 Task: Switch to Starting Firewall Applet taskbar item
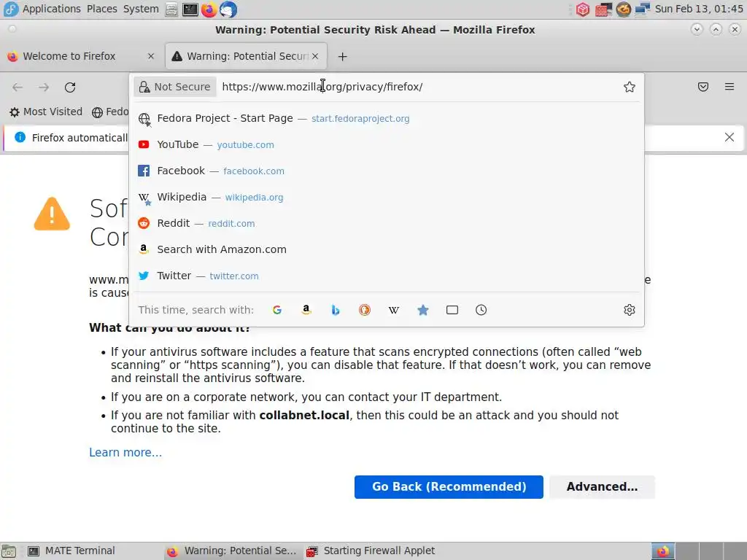point(371,551)
